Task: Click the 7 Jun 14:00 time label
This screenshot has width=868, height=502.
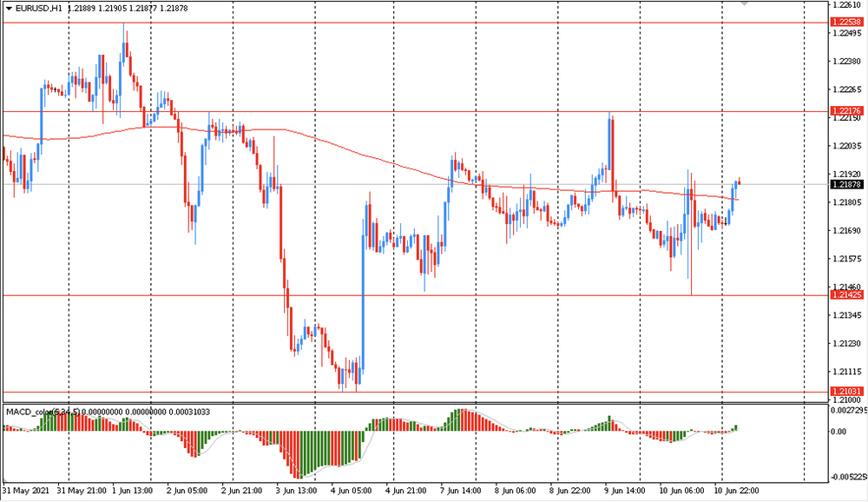Action: pos(461,491)
